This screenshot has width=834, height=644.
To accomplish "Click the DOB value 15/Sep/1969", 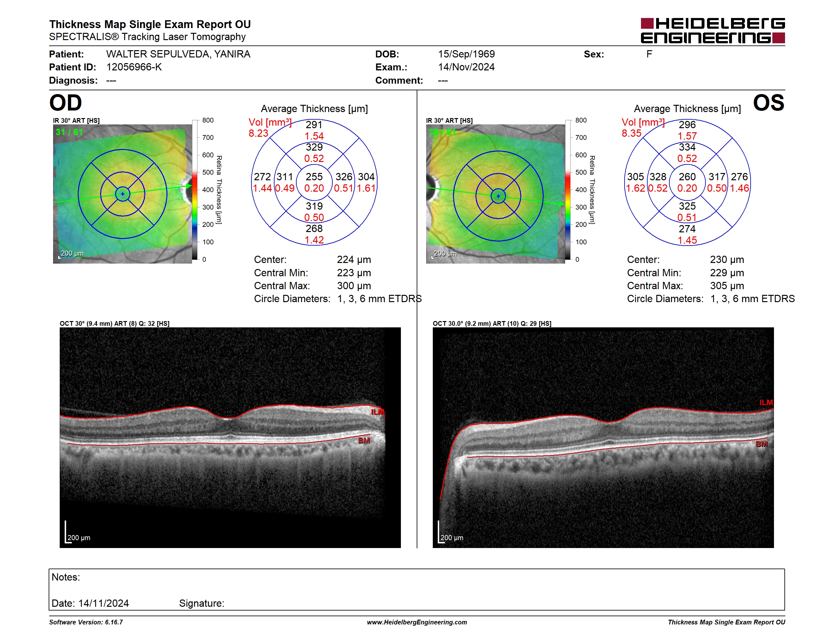I will tap(466, 54).
